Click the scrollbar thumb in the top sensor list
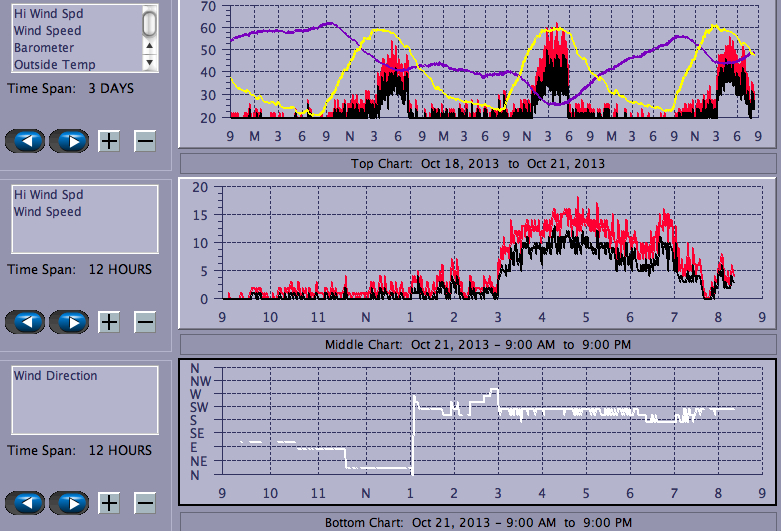The image size is (781, 531). 149,22
